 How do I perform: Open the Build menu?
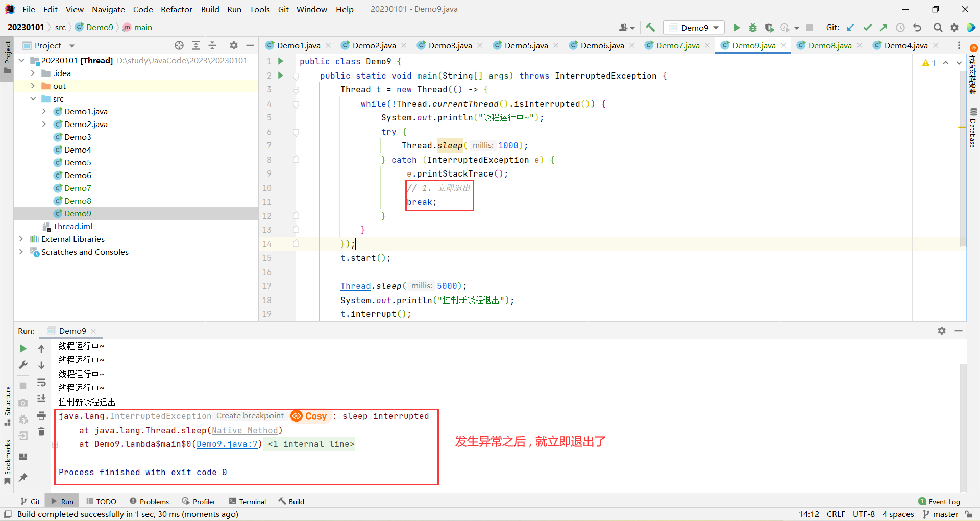(210, 9)
